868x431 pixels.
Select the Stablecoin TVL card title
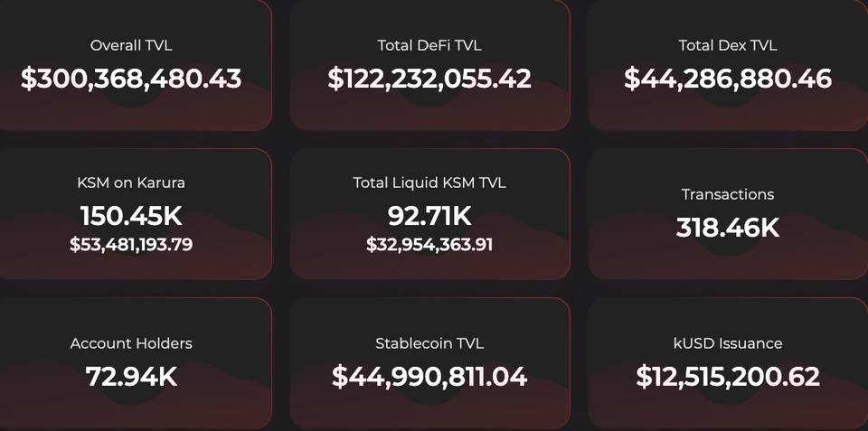tap(429, 343)
